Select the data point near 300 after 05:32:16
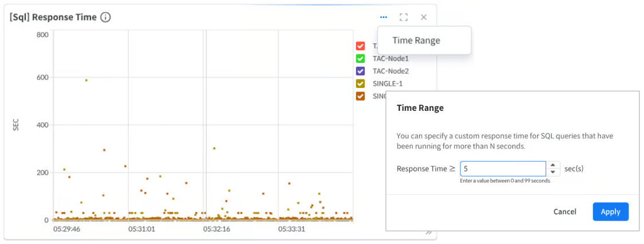 coord(215,149)
